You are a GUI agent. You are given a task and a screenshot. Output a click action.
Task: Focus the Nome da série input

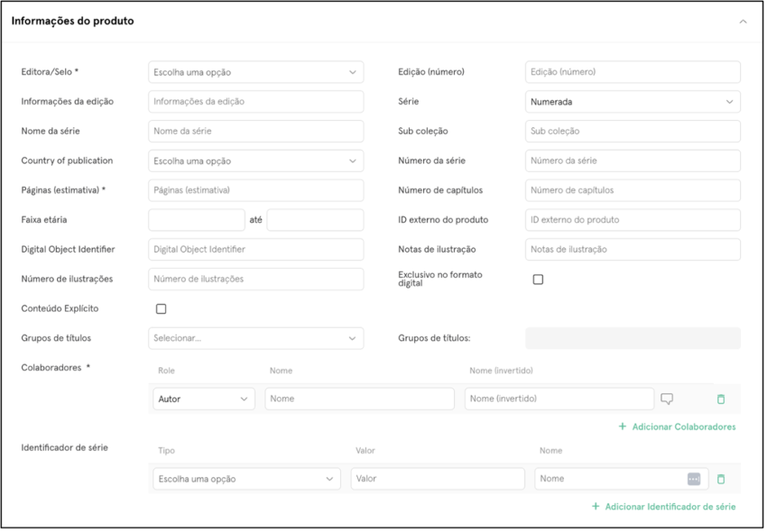256,131
